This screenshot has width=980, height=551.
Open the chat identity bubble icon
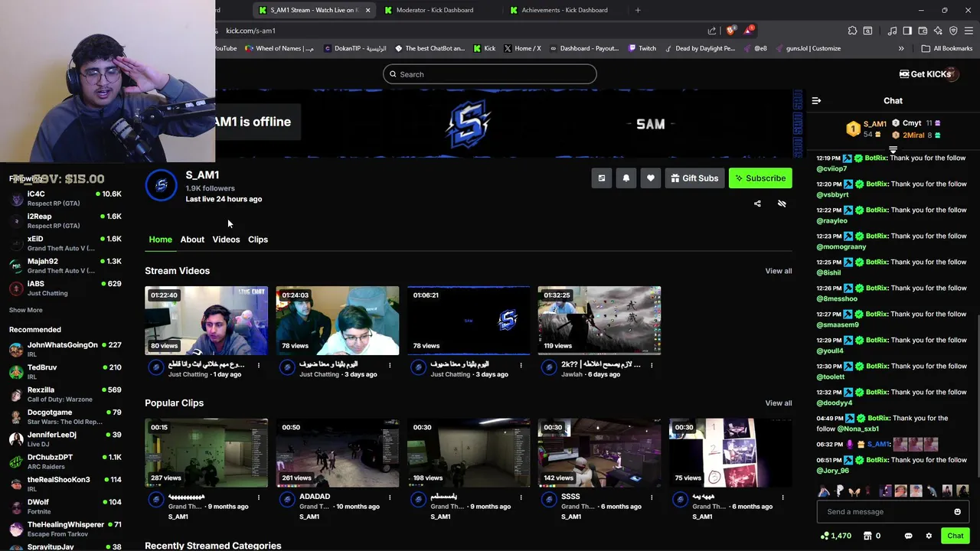tap(908, 536)
